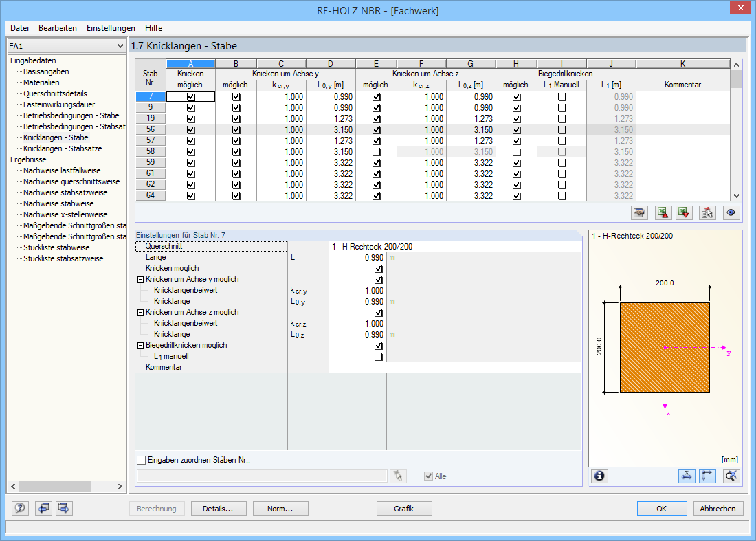This screenshot has width=756, height=541.
Task: Click the Stäbe Nr. assignment input field
Action: tap(263, 476)
